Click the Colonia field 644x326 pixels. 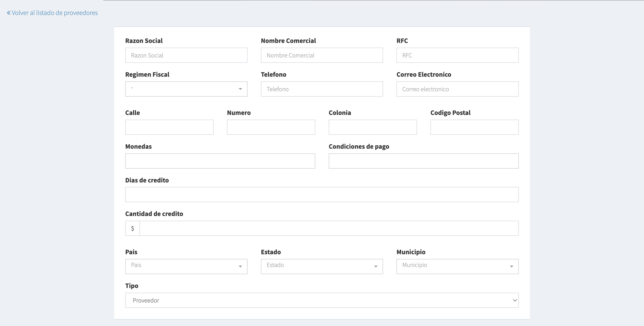tap(373, 127)
